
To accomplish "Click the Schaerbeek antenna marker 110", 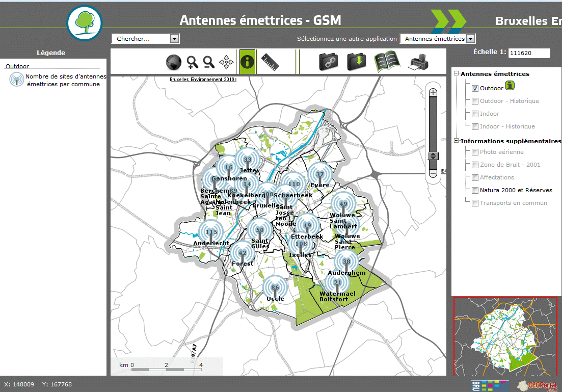I will coord(293,184).
